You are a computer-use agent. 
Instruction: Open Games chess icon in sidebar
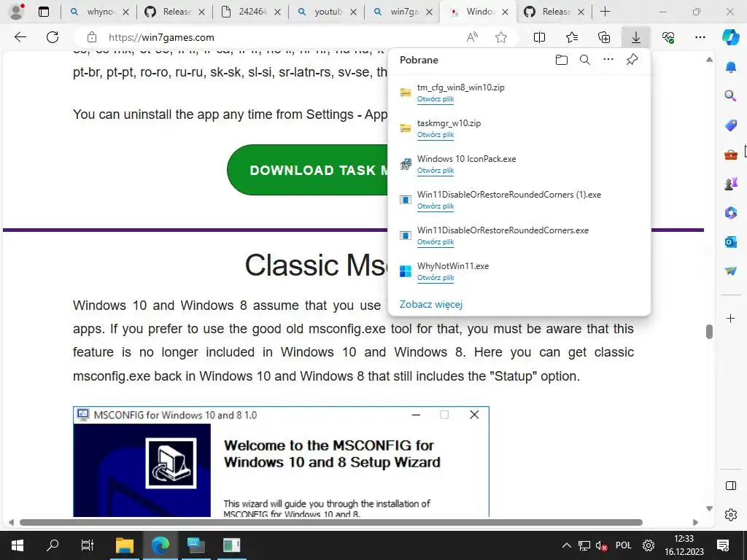[x=730, y=183]
